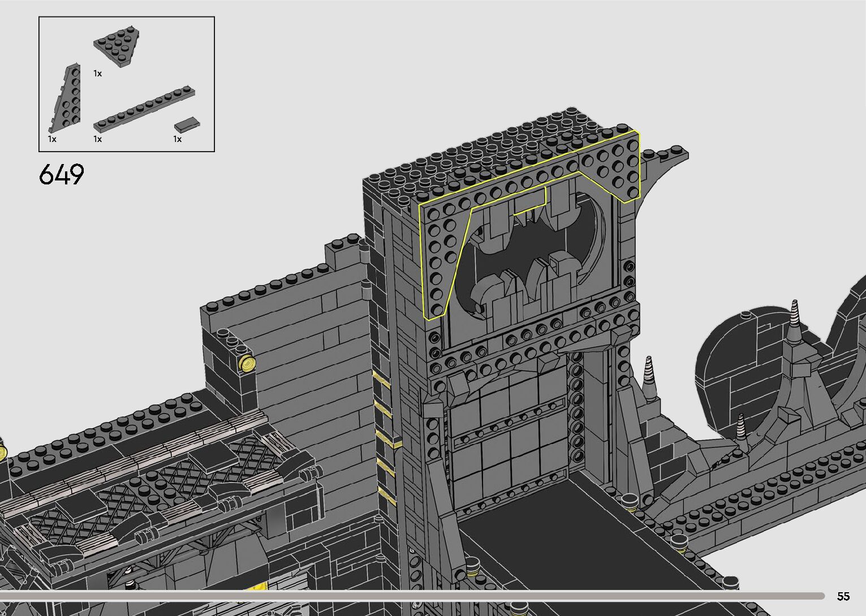Click the striped cone beside the tower gate
Screen dimensions: 866x616
coord(648,373)
